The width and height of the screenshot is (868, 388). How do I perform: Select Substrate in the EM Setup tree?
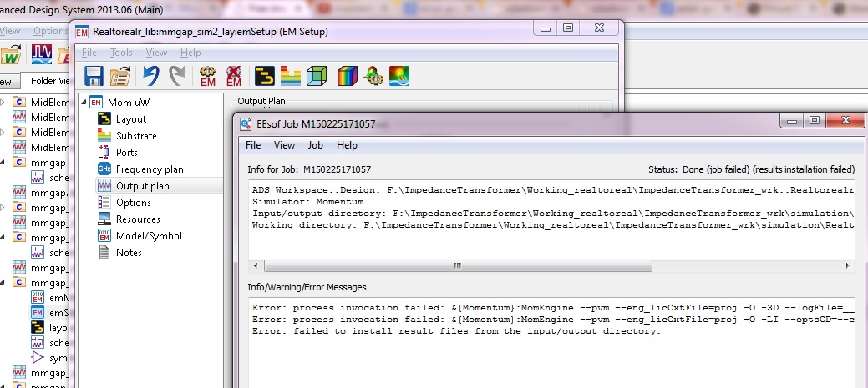point(136,135)
